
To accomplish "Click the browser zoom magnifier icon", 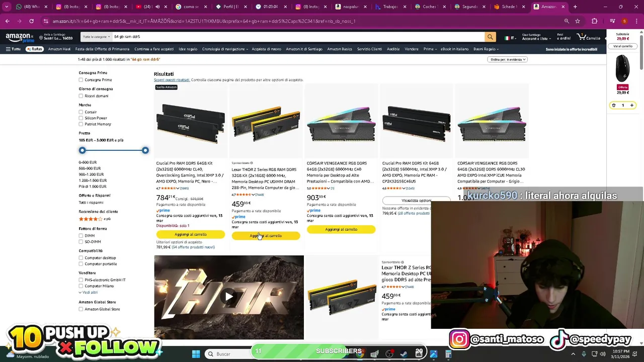I will tap(567, 21).
